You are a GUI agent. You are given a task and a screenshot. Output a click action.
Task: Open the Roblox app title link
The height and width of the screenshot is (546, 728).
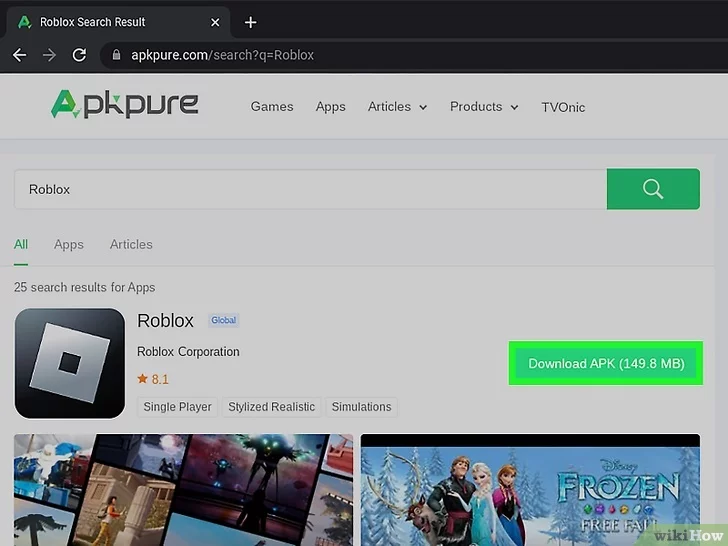[165, 321]
